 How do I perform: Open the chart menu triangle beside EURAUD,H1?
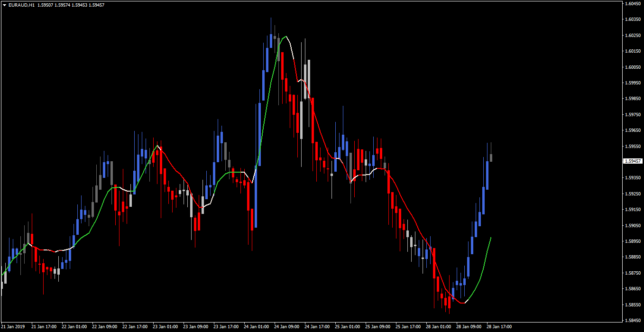tap(4, 5)
